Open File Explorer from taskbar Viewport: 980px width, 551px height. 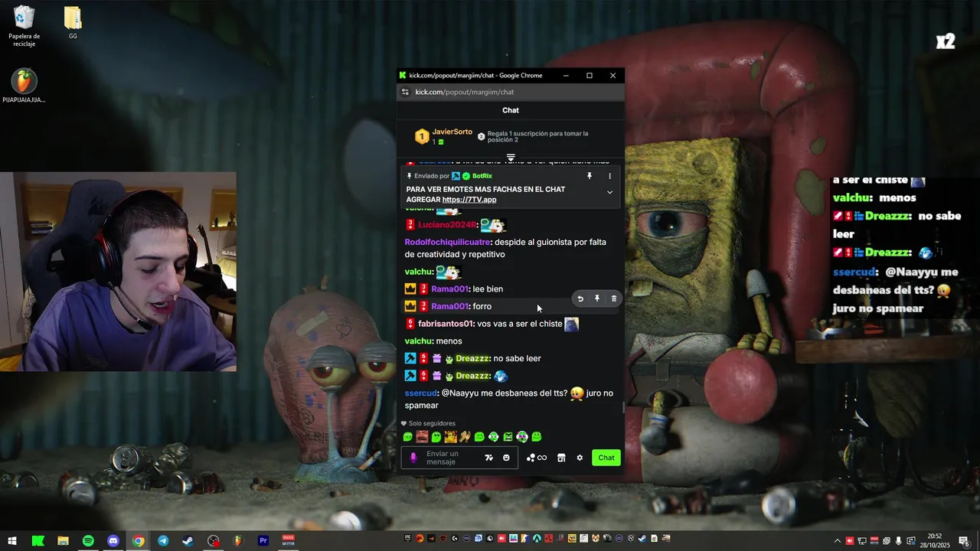pos(63,541)
